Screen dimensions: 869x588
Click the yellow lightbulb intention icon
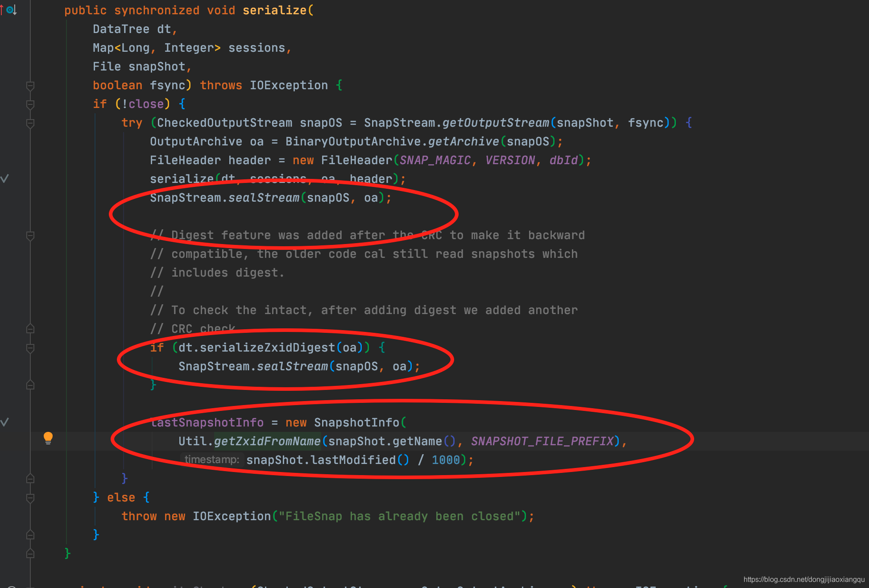48,437
